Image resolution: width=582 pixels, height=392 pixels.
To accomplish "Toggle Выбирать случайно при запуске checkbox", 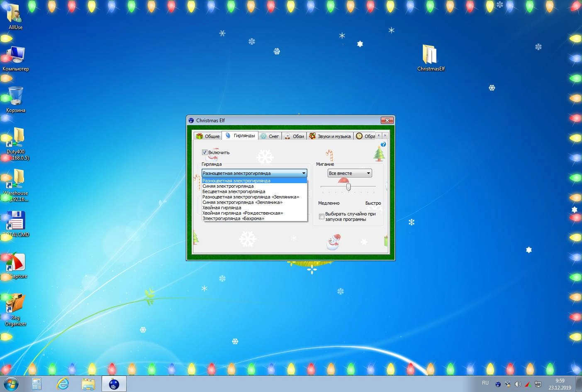I will (321, 217).
